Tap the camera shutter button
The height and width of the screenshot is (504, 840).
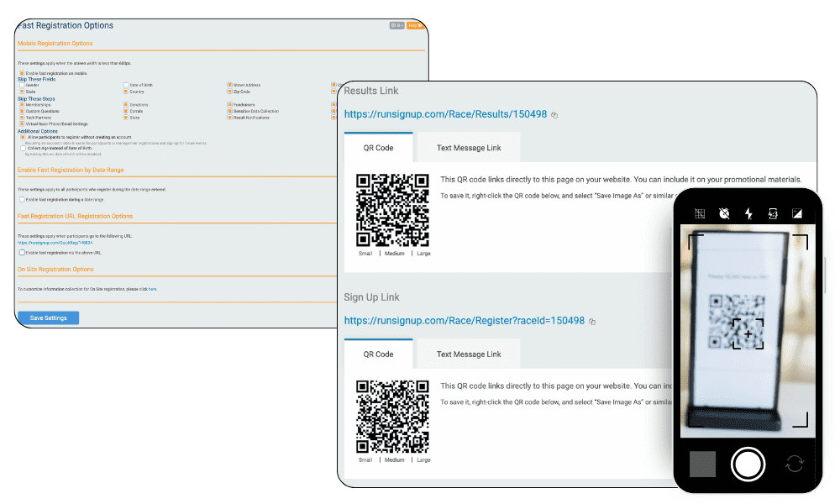coord(748,464)
